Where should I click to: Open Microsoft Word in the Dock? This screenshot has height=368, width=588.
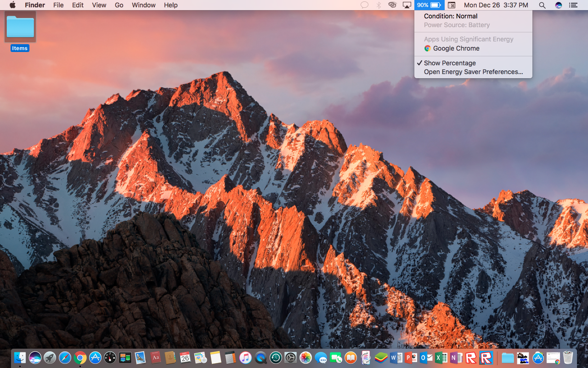396,357
